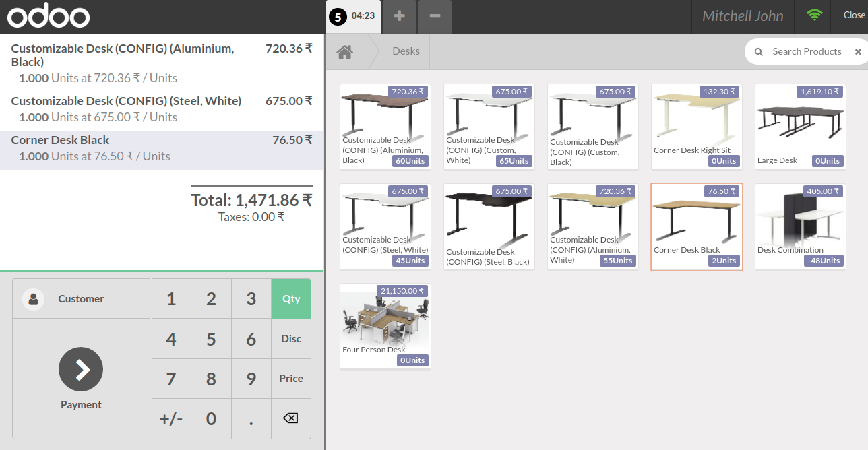The width and height of the screenshot is (868, 450).
Task: Click the -48Units stock badge
Action: tap(824, 261)
